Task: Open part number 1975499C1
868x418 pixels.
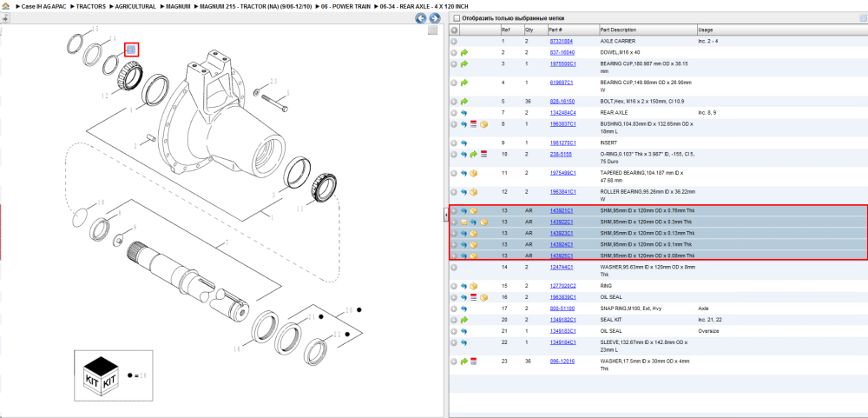Action: (x=562, y=173)
